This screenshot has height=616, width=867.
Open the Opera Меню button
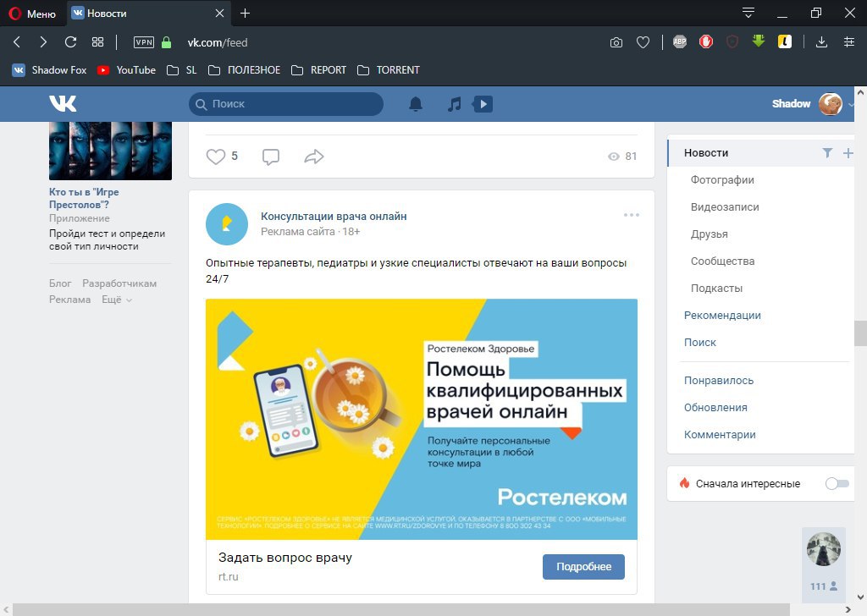pyautogui.click(x=32, y=14)
